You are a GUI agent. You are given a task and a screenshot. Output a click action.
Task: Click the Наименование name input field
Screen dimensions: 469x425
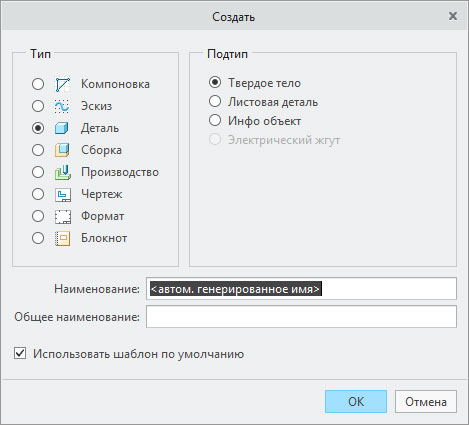click(x=301, y=289)
